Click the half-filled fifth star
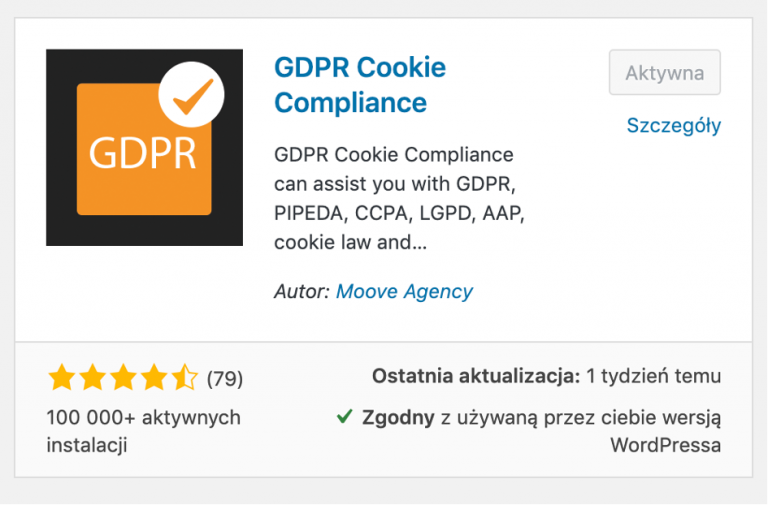The image size is (768, 505). click(x=185, y=377)
